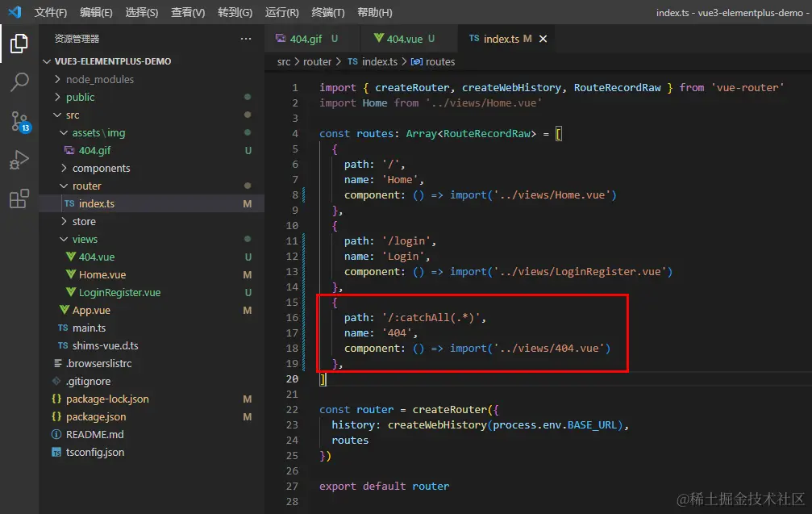Click the VS Code logo icon
The width and height of the screenshot is (812, 514).
point(15,12)
